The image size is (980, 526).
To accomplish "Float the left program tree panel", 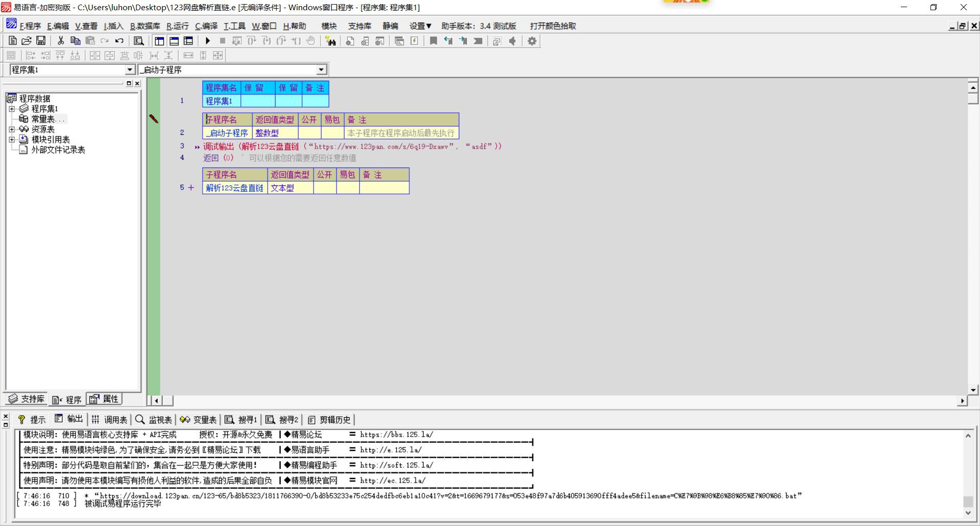I will click(129, 83).
